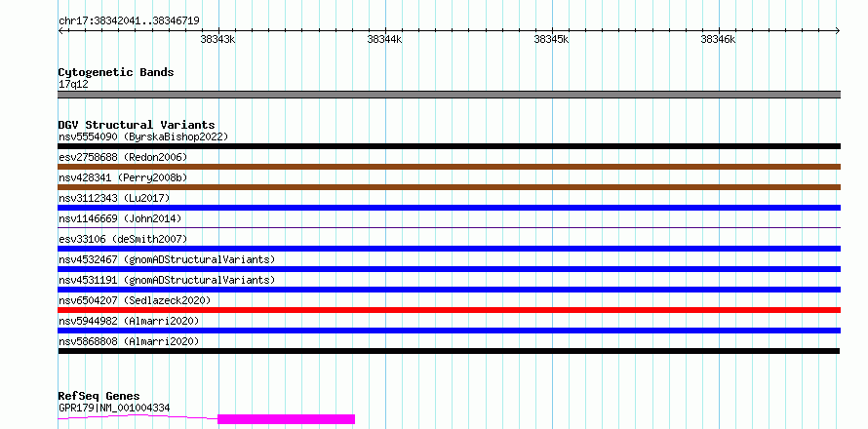Open variant label esv2758688 (Redon2006)
Screen dimensions: 868x429
point(123,157)
